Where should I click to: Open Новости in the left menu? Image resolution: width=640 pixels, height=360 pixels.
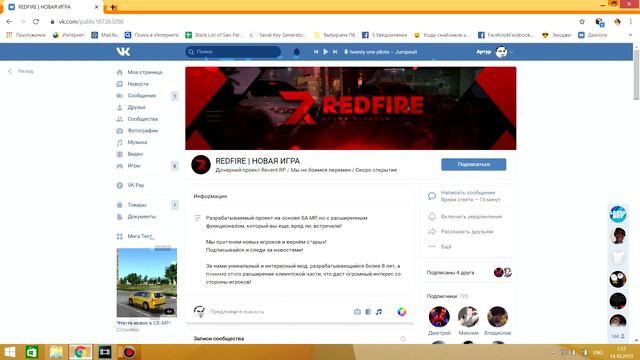(x=138, y=84)
